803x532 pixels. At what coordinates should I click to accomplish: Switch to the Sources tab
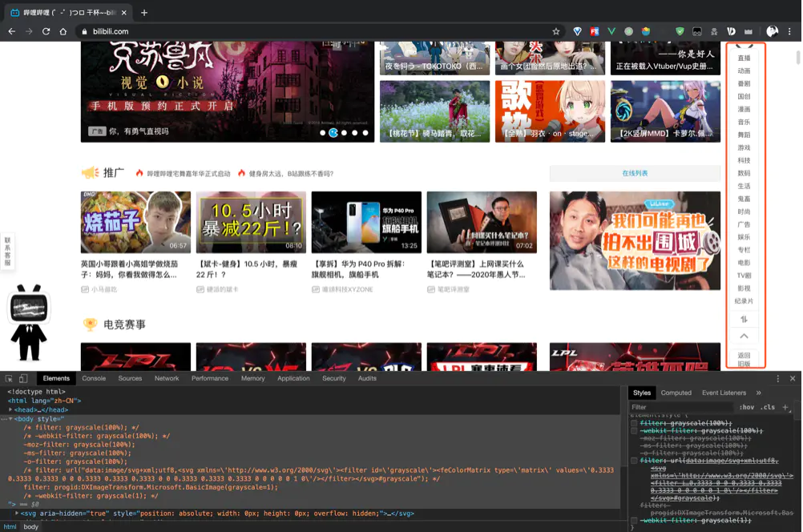[x=130, y=378]
